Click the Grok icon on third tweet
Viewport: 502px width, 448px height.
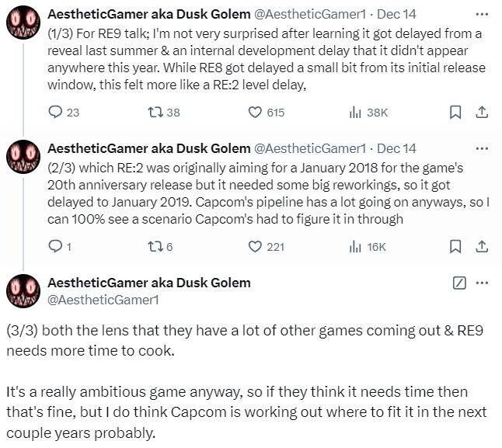(458, 283)
